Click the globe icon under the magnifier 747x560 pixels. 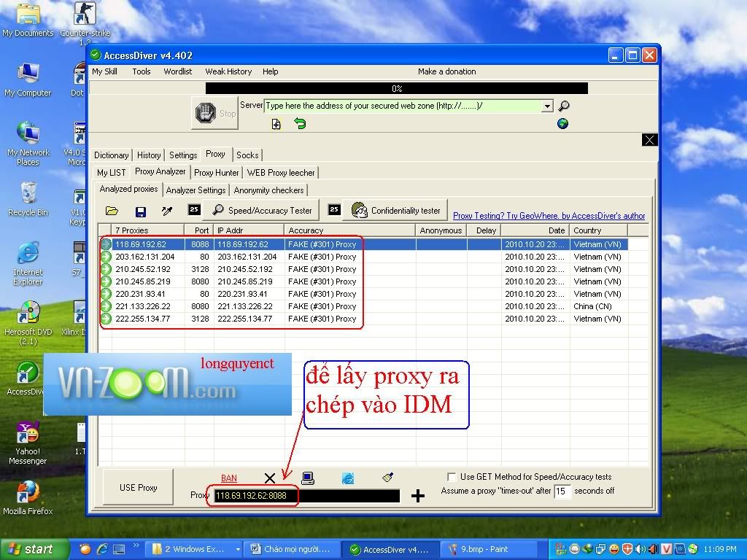click(x=562, y=124)
